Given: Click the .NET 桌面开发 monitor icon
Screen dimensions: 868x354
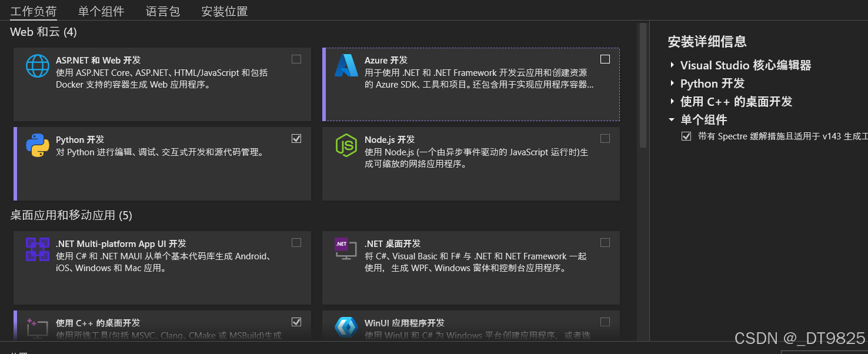Looking at the screenshot, I should [346, 249].
